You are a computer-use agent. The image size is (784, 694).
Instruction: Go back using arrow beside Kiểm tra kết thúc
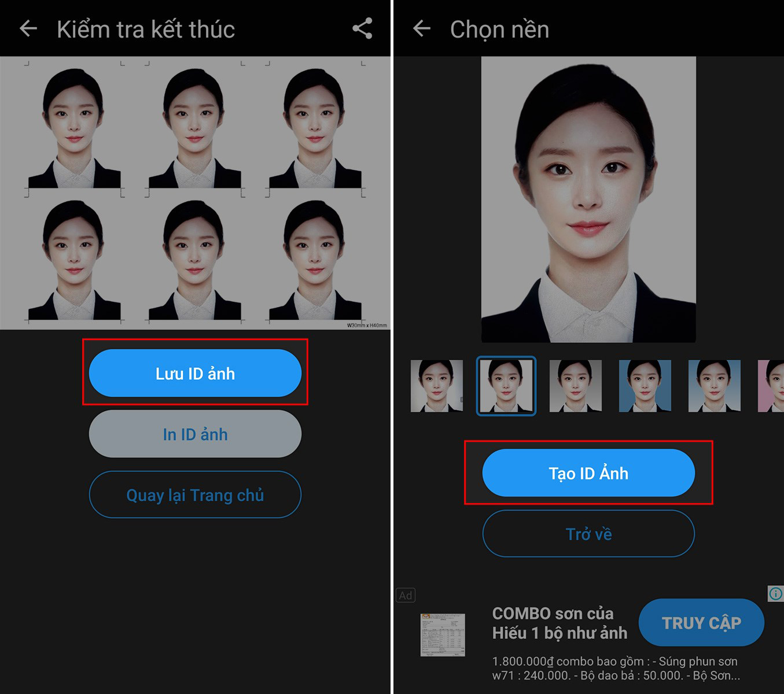(x=28, y=28)
